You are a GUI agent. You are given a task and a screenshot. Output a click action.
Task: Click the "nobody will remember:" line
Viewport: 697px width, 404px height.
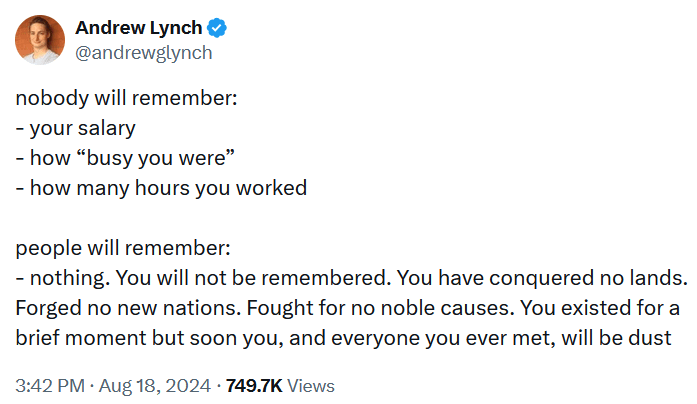tap(126, 100)
